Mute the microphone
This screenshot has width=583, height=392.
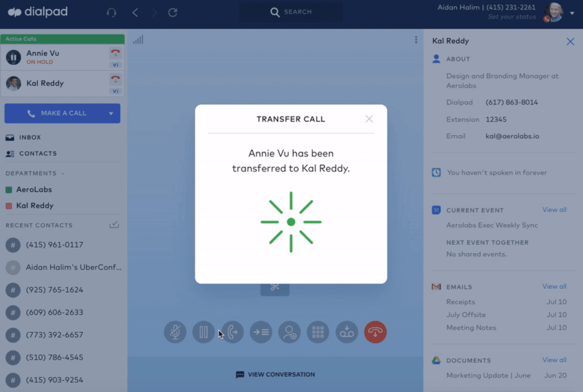click(x=175, y=332)
